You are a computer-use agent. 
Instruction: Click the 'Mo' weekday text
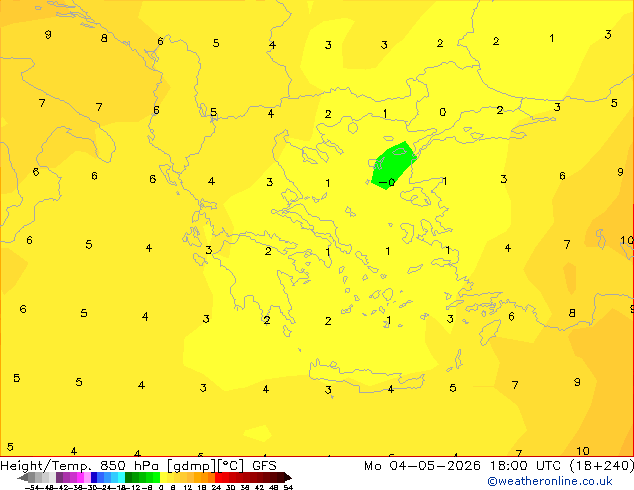(372, 466)
